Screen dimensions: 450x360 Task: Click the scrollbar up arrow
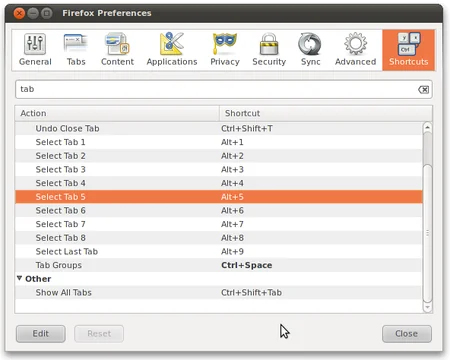(427, 128)
